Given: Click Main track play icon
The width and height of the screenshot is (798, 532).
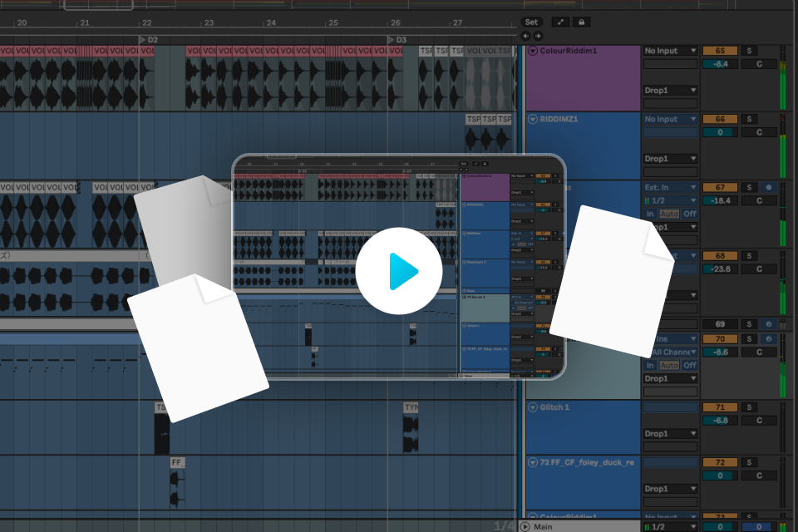Looking at the screenshot, I should point(525,527).
